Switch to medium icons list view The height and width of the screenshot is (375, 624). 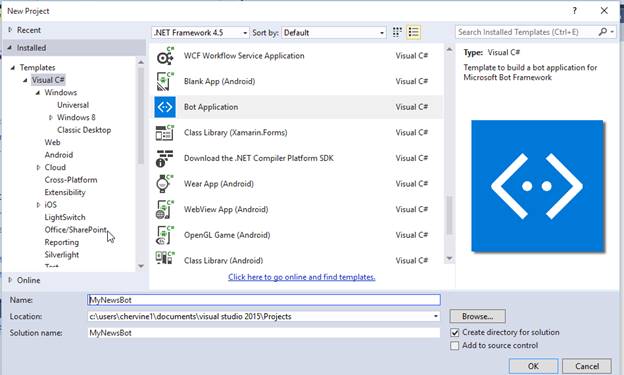click(413, 32)
